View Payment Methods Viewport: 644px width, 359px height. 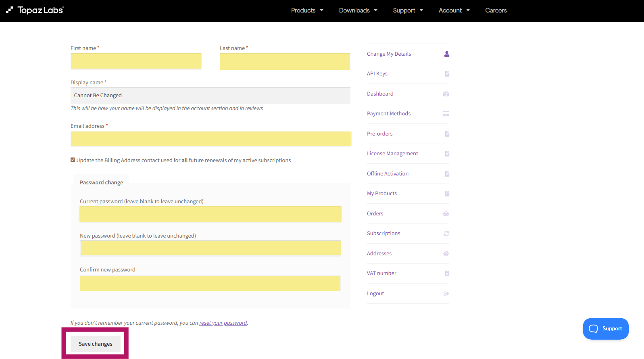pos(389,114)
